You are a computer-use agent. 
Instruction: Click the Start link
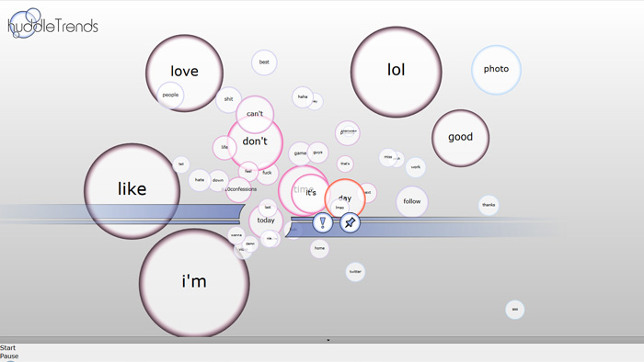pos(7,347)
